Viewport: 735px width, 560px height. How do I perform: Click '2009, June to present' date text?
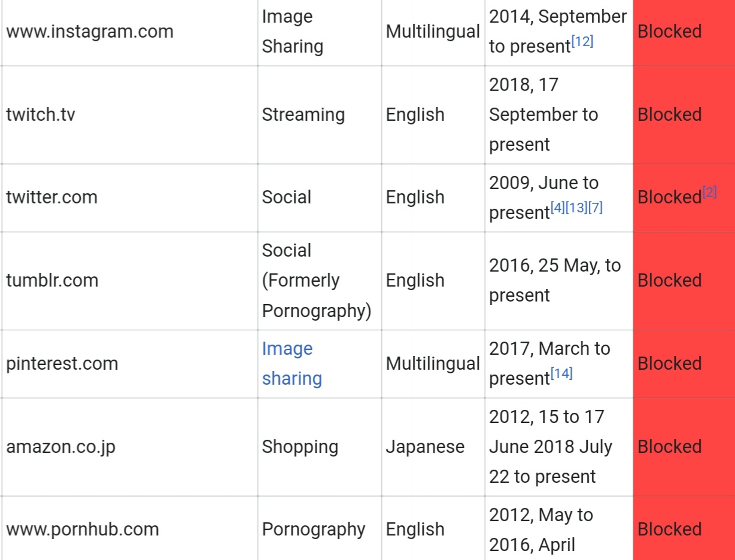[x=544, y=198]
